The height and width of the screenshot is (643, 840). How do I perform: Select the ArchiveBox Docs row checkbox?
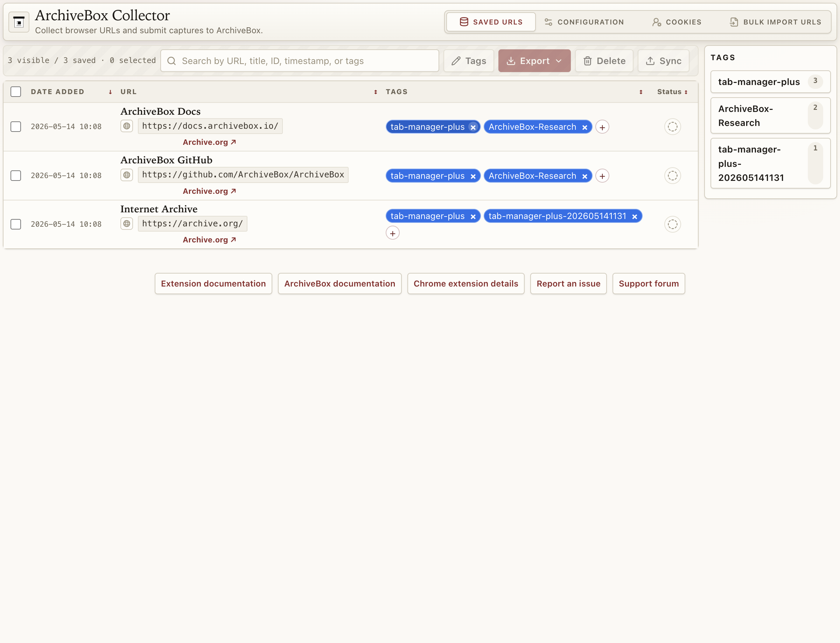(16, 127)
